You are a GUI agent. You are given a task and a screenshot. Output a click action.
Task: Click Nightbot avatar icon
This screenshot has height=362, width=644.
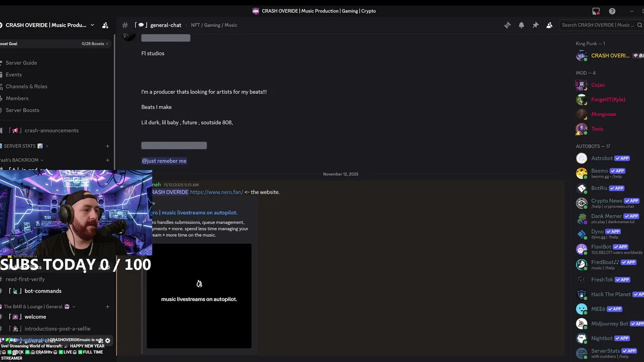582,338
